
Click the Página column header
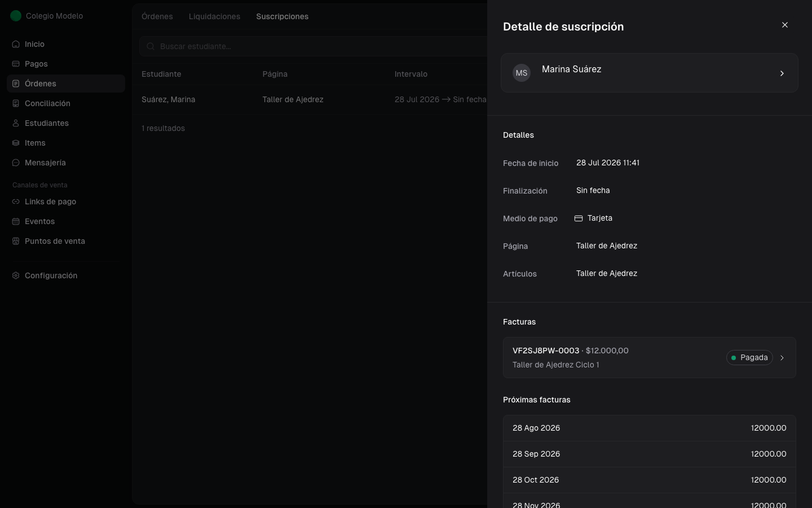(x=275, y=74)
